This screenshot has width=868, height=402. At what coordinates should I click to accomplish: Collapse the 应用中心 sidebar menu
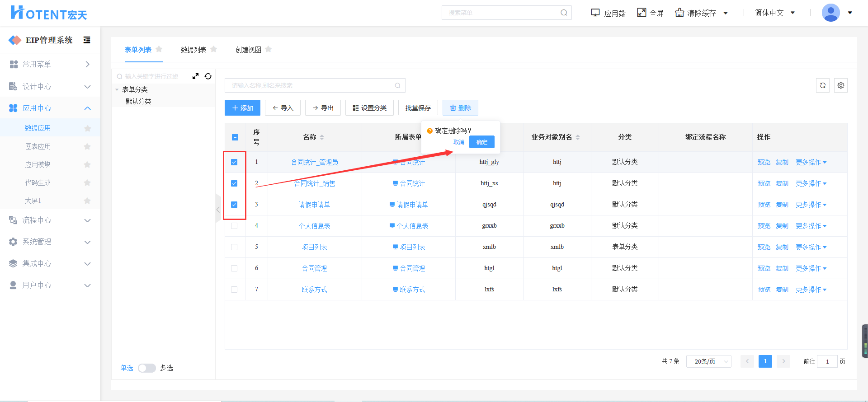click(x=50, y=108)
